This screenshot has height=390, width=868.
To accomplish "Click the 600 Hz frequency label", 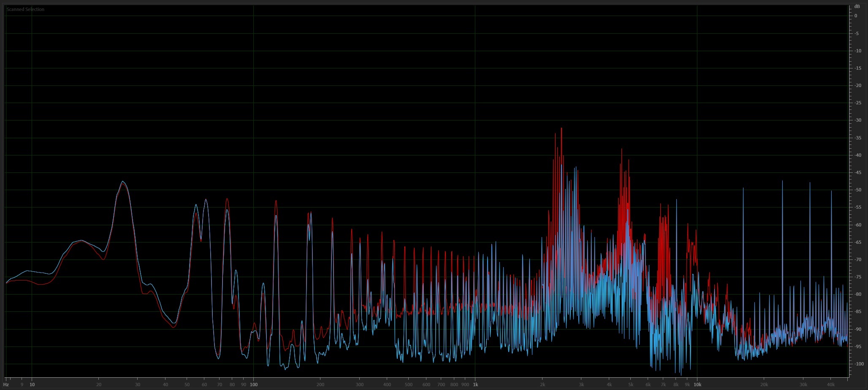I will [x=426, y=385].
